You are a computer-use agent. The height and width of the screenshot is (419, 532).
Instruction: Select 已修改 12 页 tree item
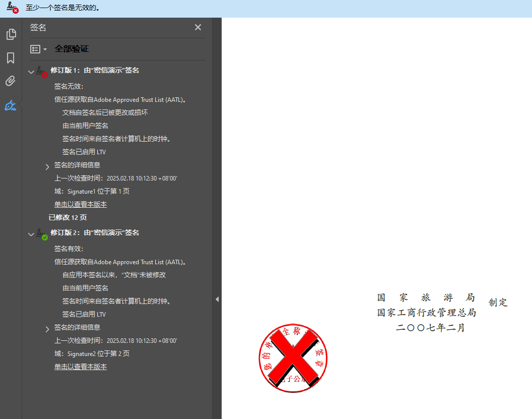point(68,217)
